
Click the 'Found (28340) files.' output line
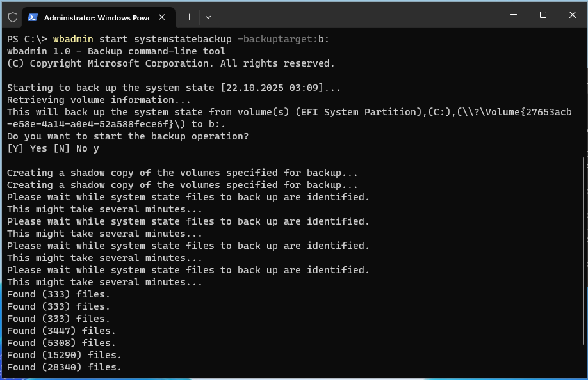(64, 367)
